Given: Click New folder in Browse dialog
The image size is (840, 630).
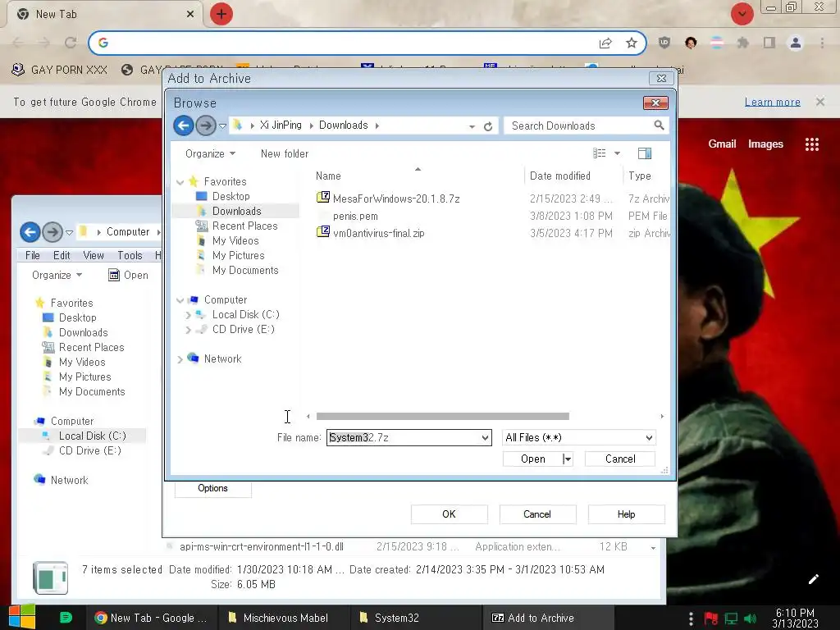Looking at the screenshot, I should (x=285, y=153).
